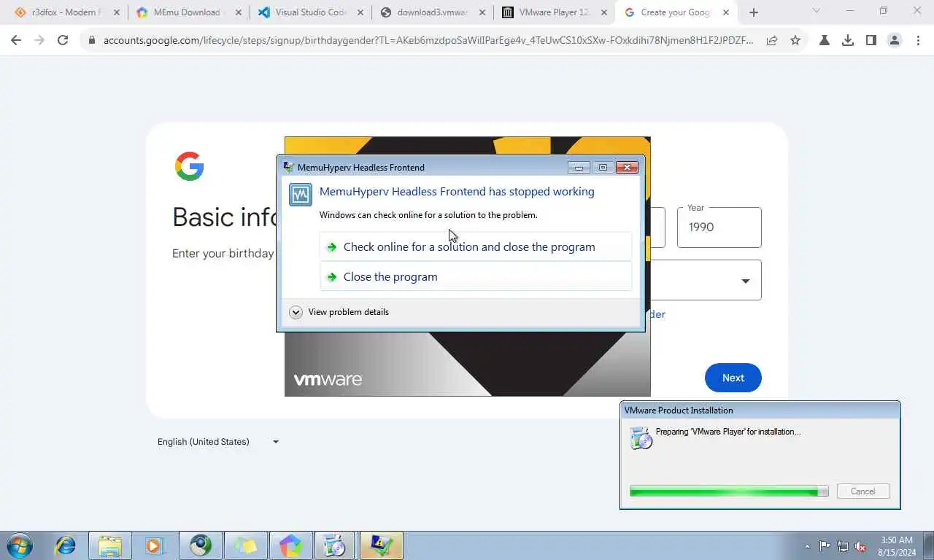Toggle the Chrome side panel

[x=871, y=41]
